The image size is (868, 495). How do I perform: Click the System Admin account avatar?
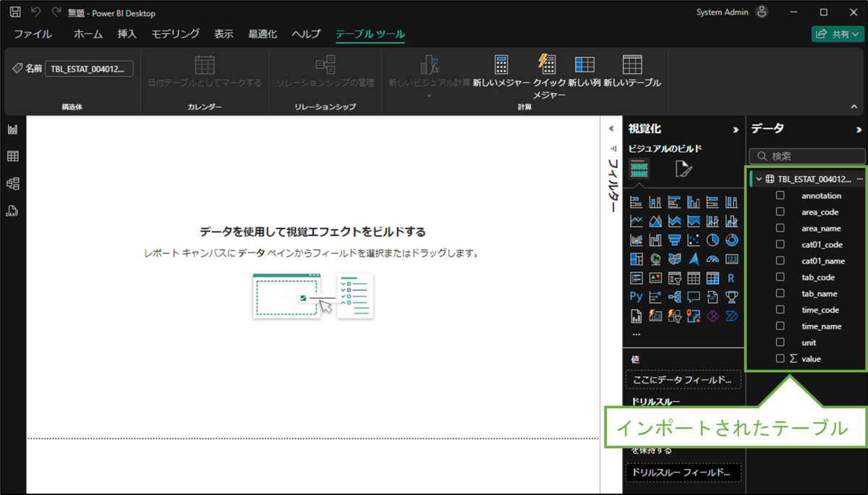pyautogui.click(x=762, y=12)
